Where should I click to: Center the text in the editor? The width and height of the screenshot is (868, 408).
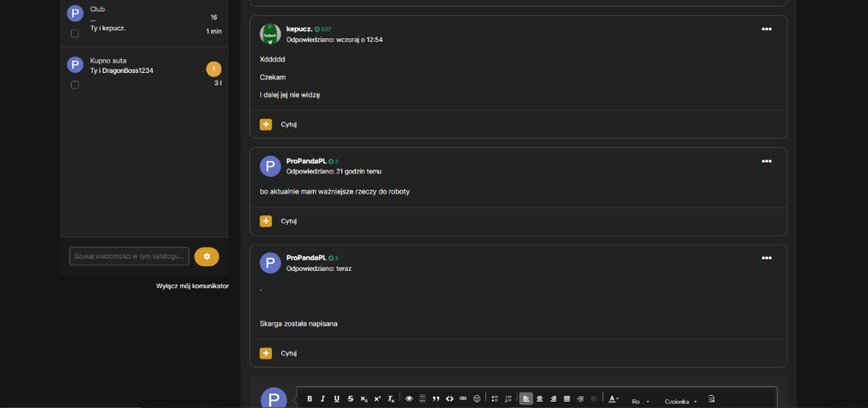tap(540, 398)
